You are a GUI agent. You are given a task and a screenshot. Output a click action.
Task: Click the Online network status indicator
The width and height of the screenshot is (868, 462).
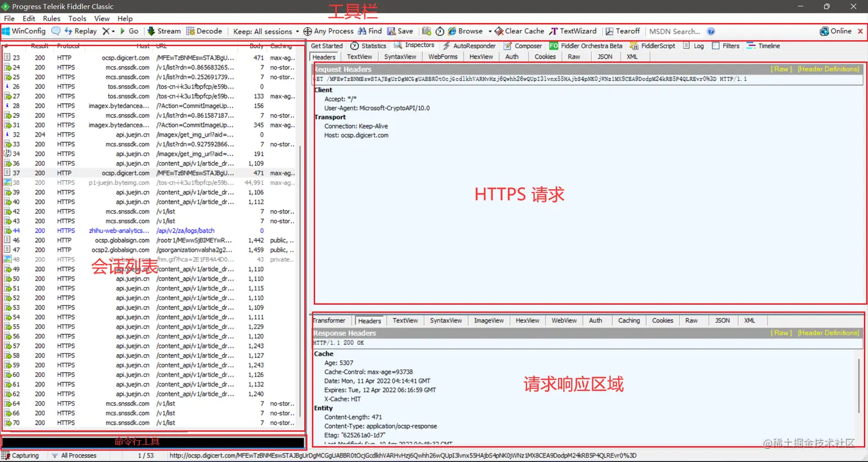[x=836, y=31]
